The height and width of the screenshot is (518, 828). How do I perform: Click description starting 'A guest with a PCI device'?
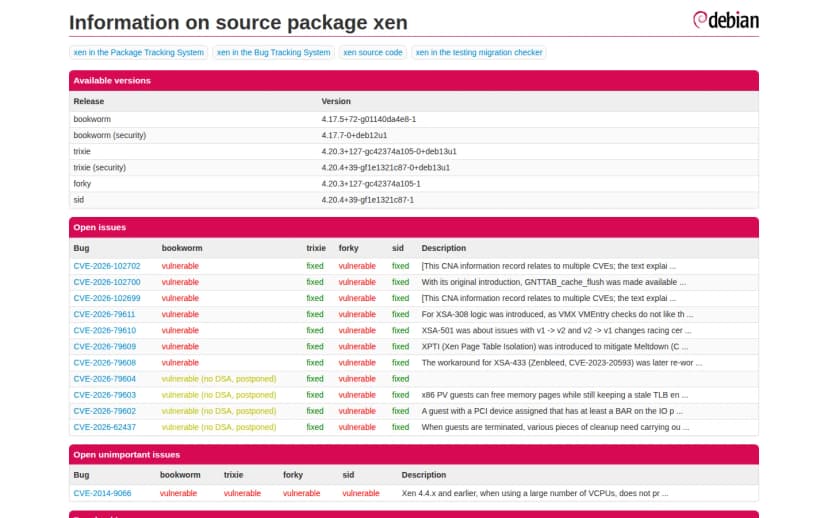(x=552, y=411)
